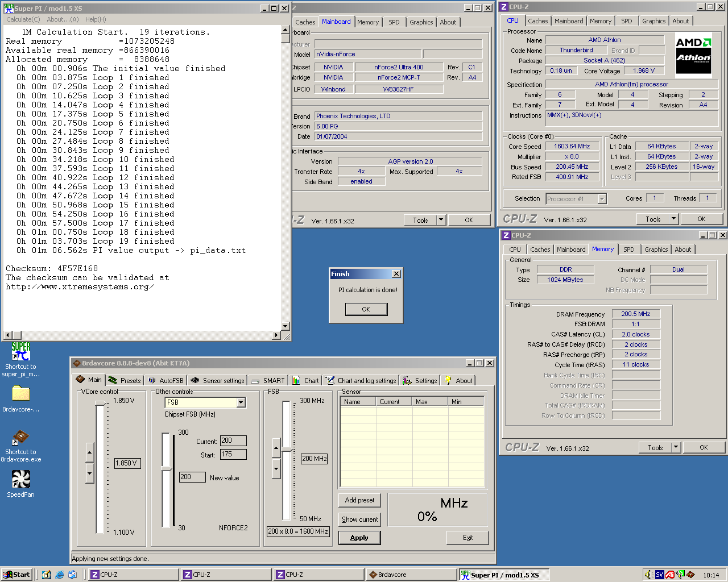Click the Exit button in 8rdavcore
The width and height of the screenshot is (728, 582).
[468, 538]
